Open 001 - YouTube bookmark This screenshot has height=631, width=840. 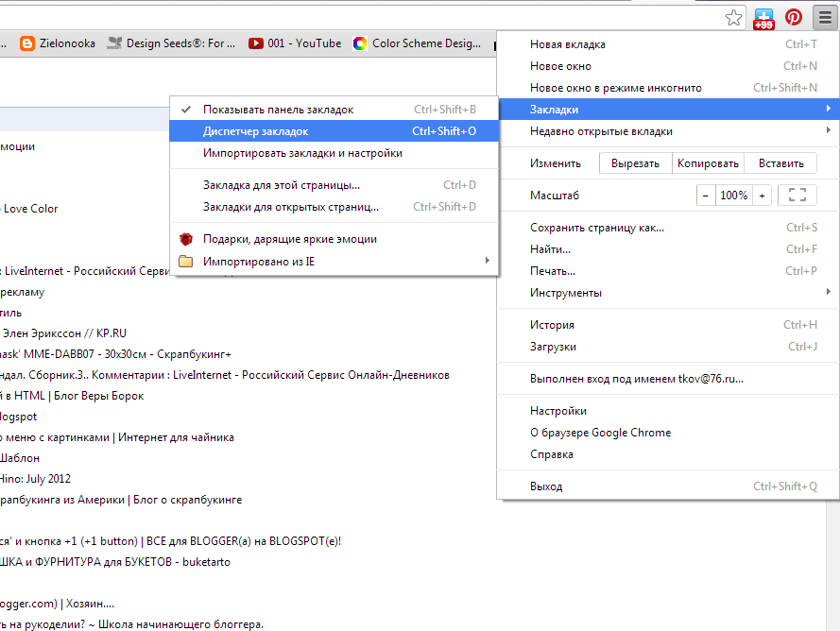[x=295, y=43]
